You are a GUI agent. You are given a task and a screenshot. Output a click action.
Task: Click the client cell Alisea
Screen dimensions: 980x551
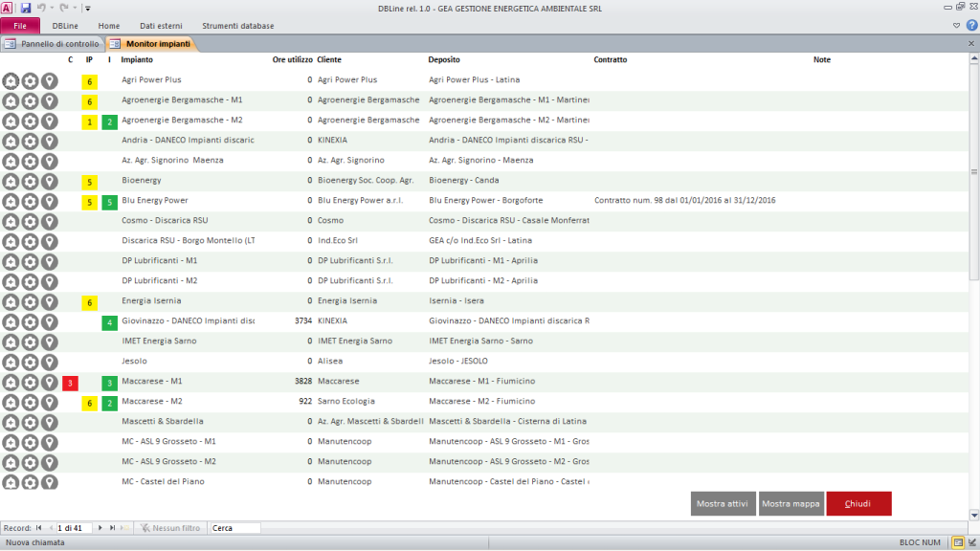(x=330, y=361)
